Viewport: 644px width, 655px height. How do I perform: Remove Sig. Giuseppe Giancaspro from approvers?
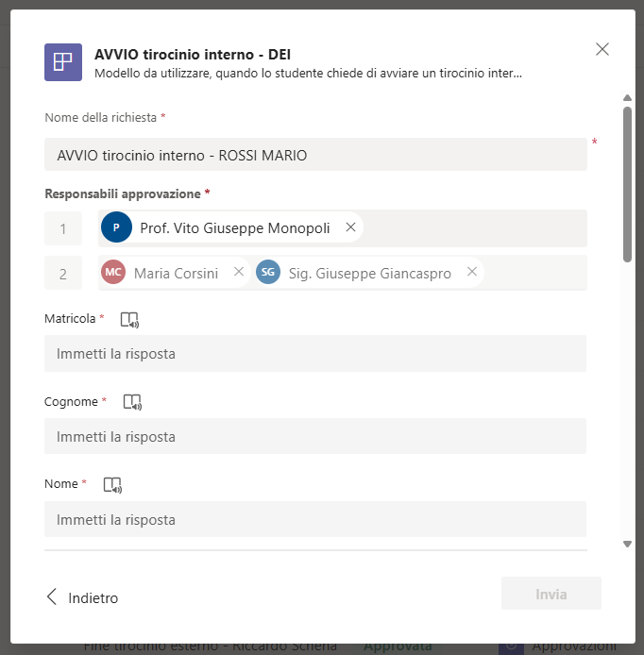pos(472,273)
